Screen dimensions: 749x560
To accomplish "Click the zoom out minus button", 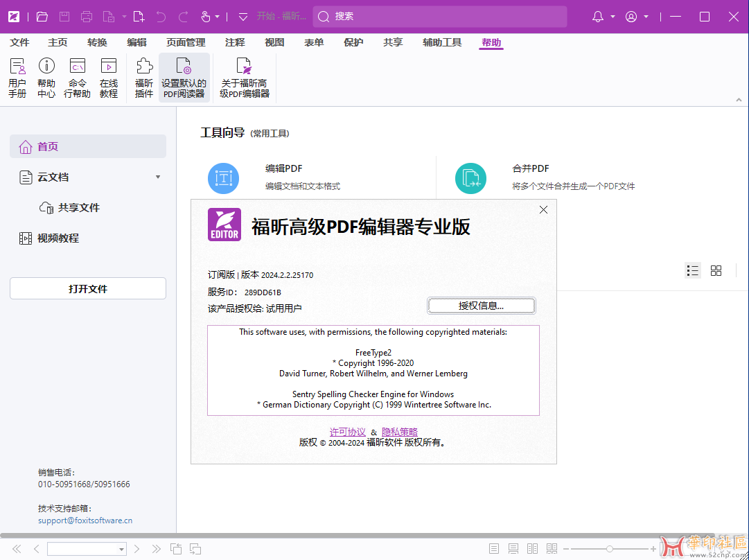I will coord(567,548).
